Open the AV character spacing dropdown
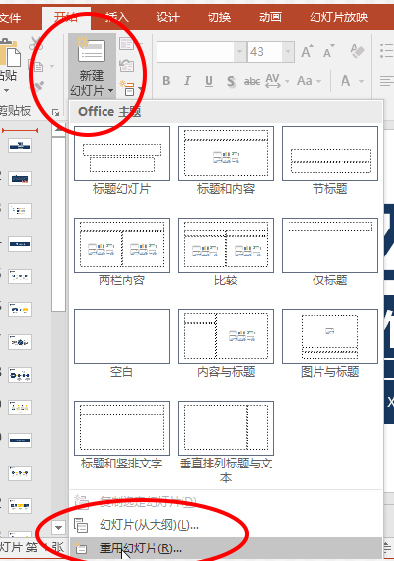 [x=277, y=81]
